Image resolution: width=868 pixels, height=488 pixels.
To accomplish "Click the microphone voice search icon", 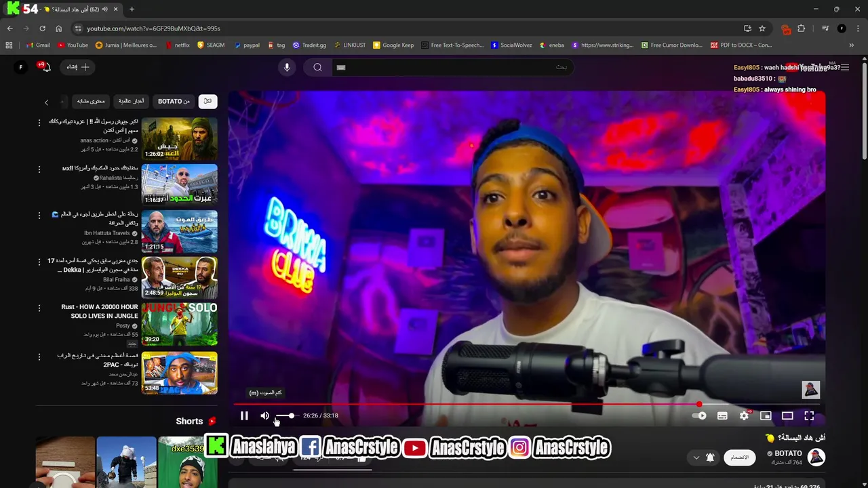I will [x=287, y=67].
